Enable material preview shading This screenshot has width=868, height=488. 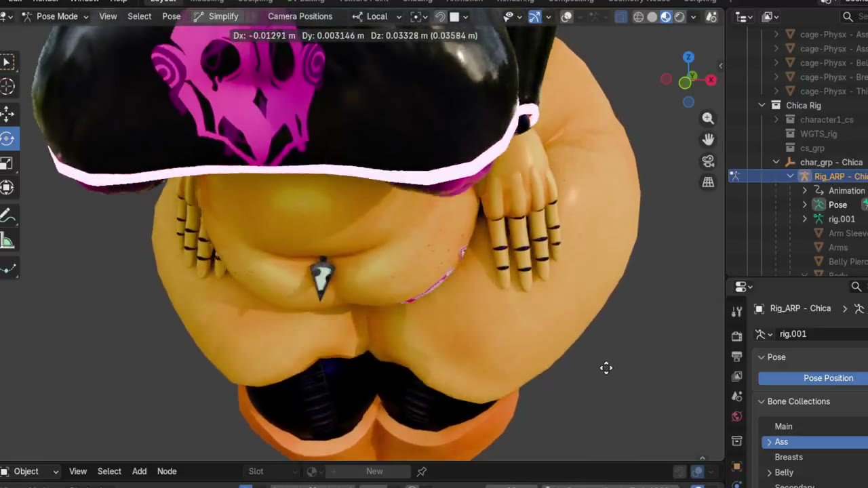click(665, 17)
